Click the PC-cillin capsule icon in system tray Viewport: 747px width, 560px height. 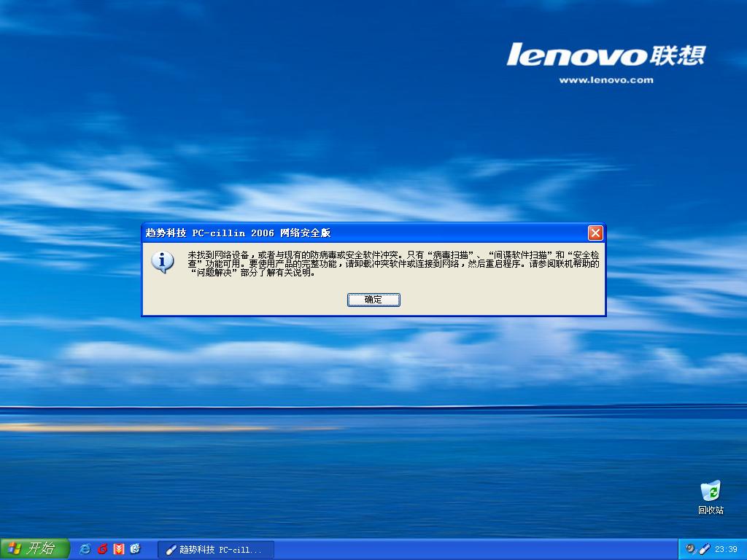tap(705, 549)
